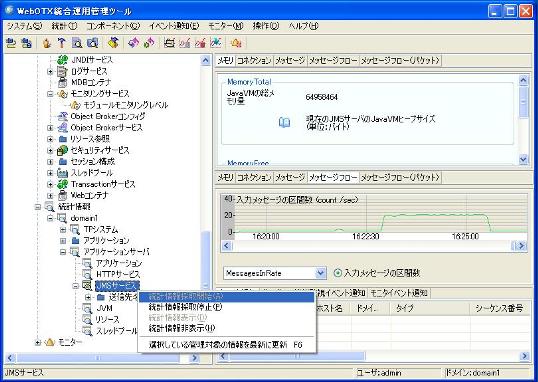
Task: Expand the Object Brokerサービス node
Action: click(x=50, y=128)
